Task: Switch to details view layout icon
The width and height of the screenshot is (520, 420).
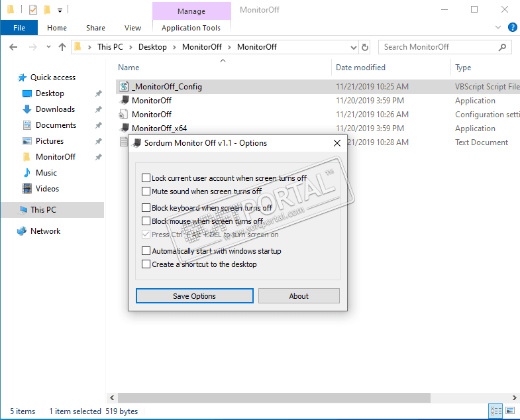Action: (x=495, y=411)
